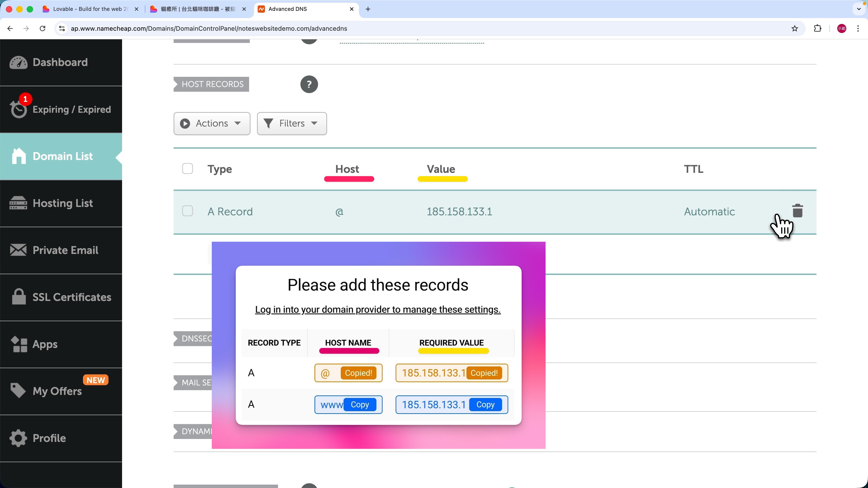
Task: Expand the Actions dropdown
Action: pyautogui.click(x=212, y=124)
